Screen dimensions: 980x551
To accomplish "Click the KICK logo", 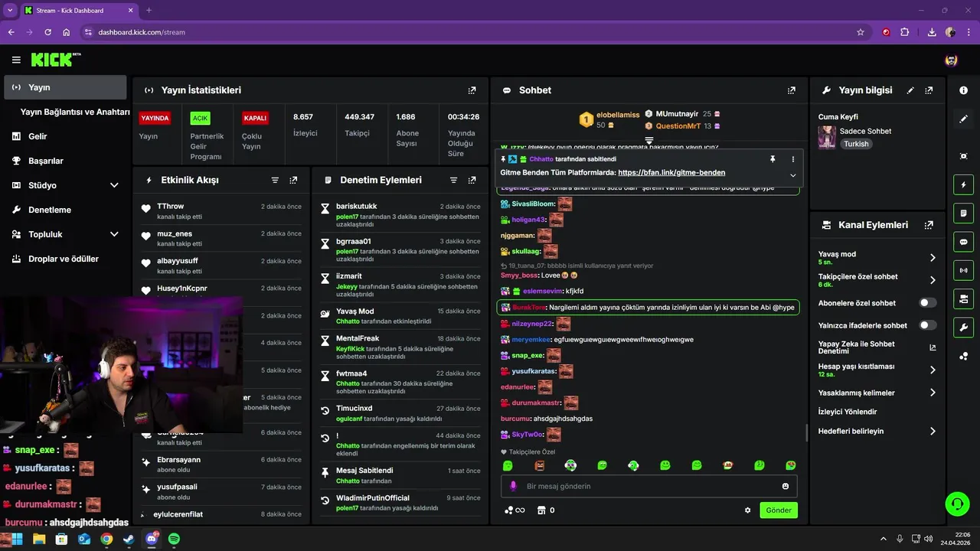I will (x=56, y=60).
